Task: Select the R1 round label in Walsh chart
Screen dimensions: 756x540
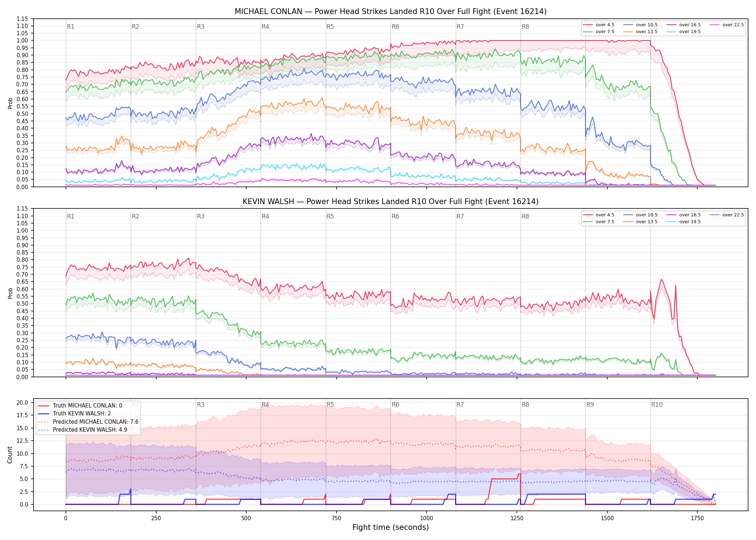Action: pos(71,216)
